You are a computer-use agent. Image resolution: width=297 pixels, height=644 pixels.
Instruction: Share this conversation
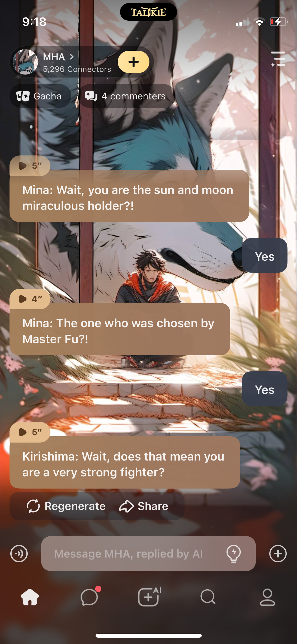pyautogui.click(x=144, y=506)
